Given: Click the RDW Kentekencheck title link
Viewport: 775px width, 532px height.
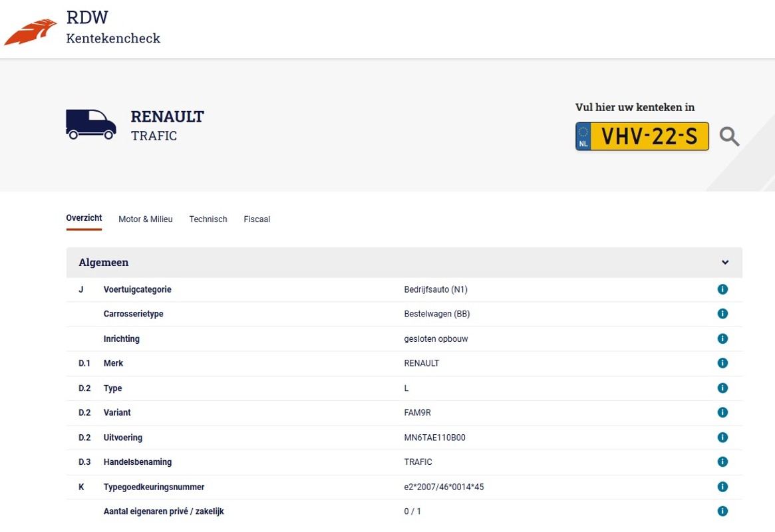Looking at the screenshot, I should pos(113,27).
